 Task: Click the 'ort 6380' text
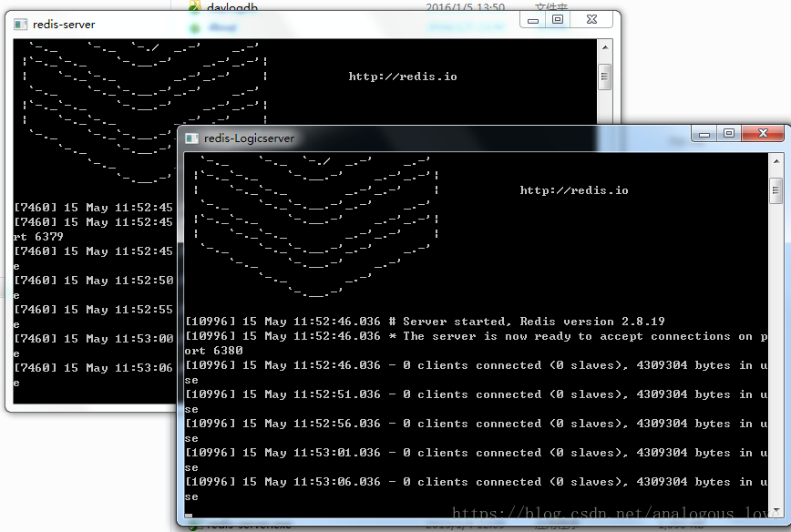(x=213, y=351)
